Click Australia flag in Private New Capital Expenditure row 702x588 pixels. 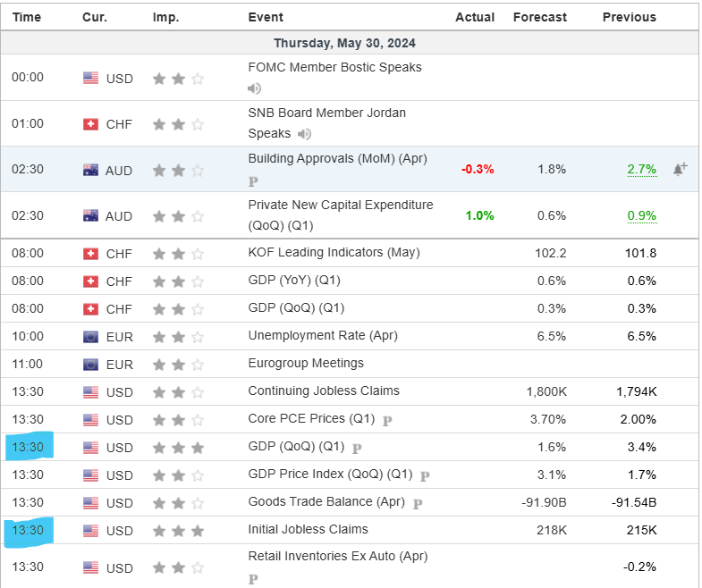90,216
